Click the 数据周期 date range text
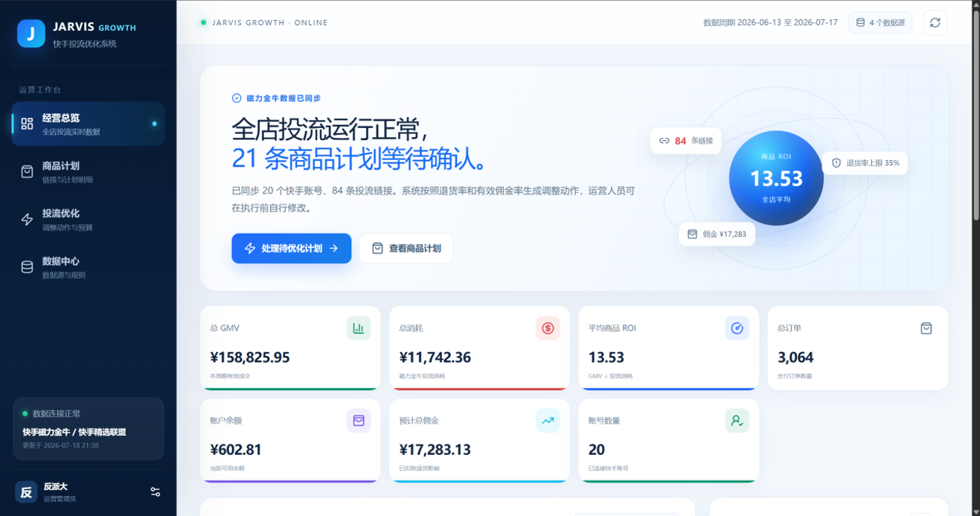The width and height of the screenshot is (980, 516). pyautogui.click(x=770, y=22)
